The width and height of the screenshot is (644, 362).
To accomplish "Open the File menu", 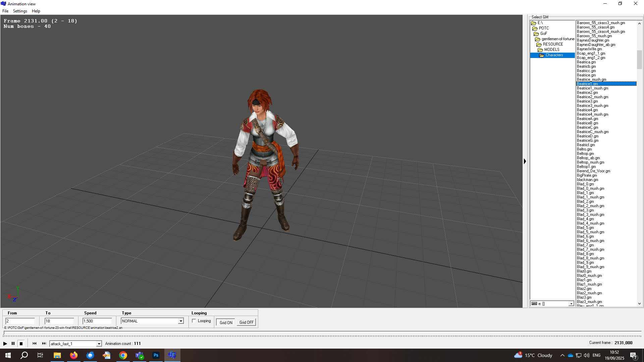I will click(5, 11).
